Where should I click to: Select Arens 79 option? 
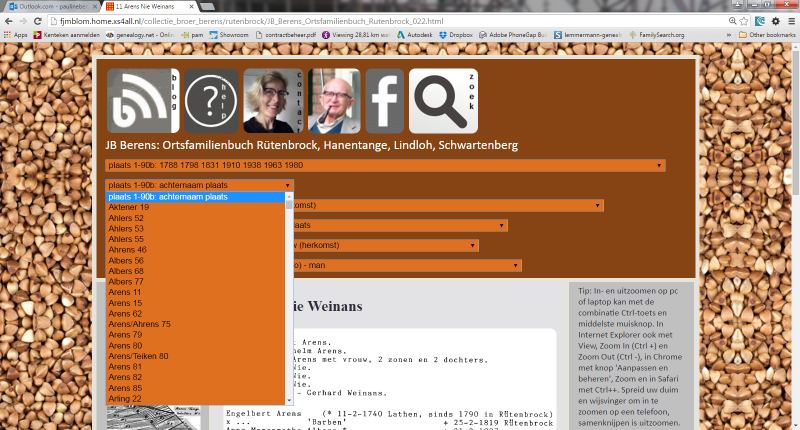(x=195, y=335)
